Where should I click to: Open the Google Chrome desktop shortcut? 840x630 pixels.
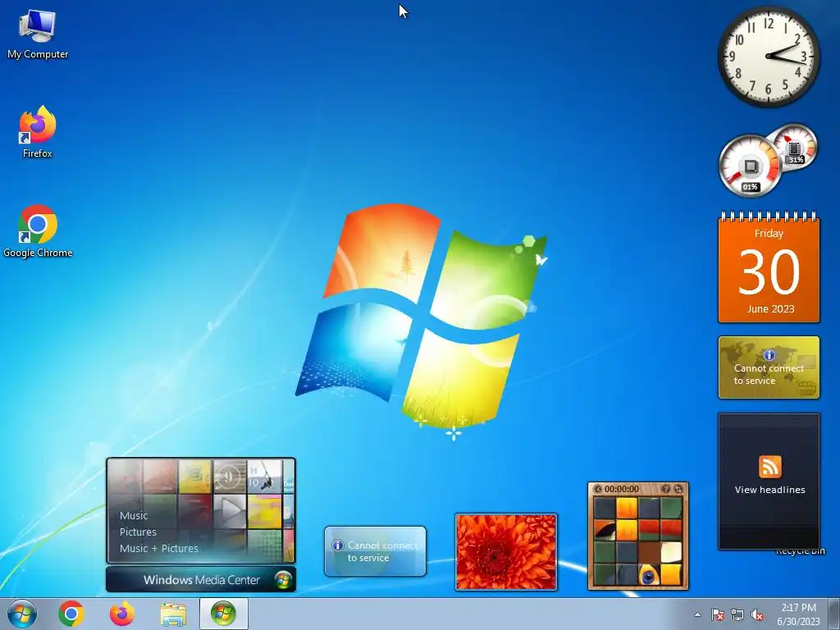(38, 231)
